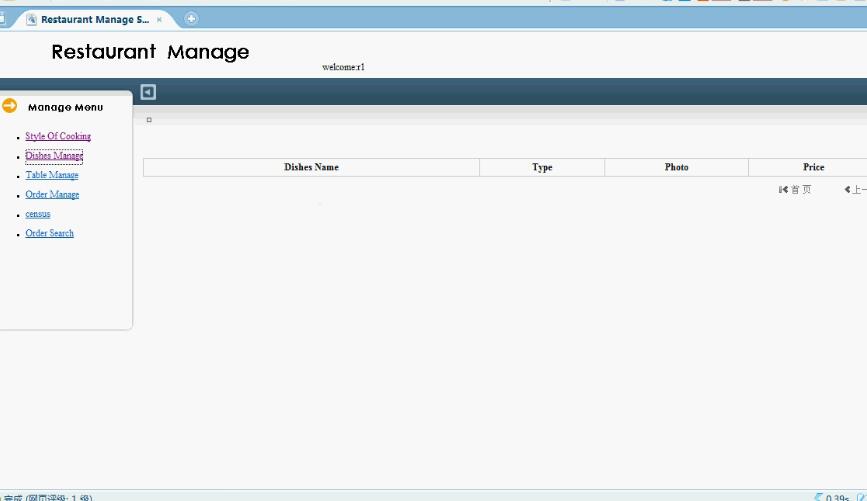Viewport: 867px width, 501px height.
Task: Go to Table Manage
Action: coord(52,175)
